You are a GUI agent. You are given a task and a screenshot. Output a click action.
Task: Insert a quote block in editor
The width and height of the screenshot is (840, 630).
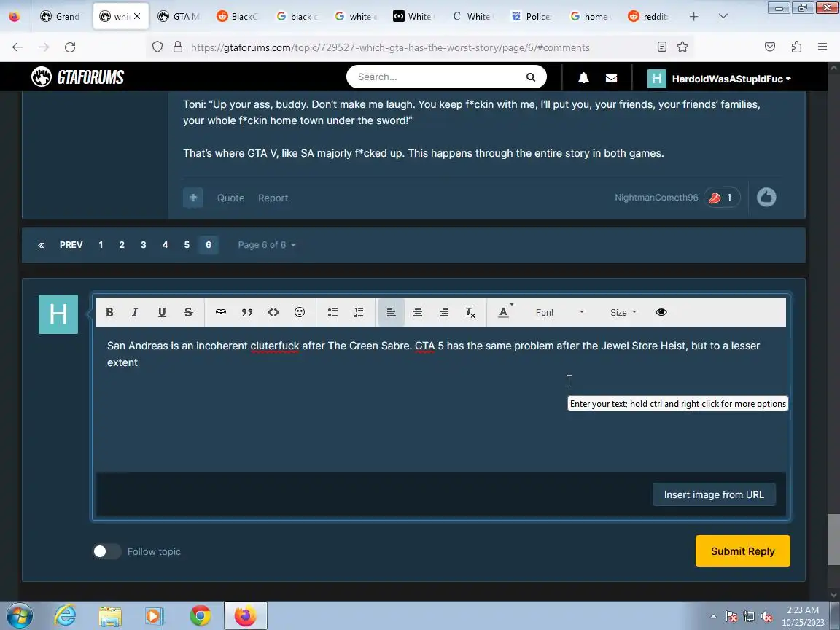(x=247, y=312)
